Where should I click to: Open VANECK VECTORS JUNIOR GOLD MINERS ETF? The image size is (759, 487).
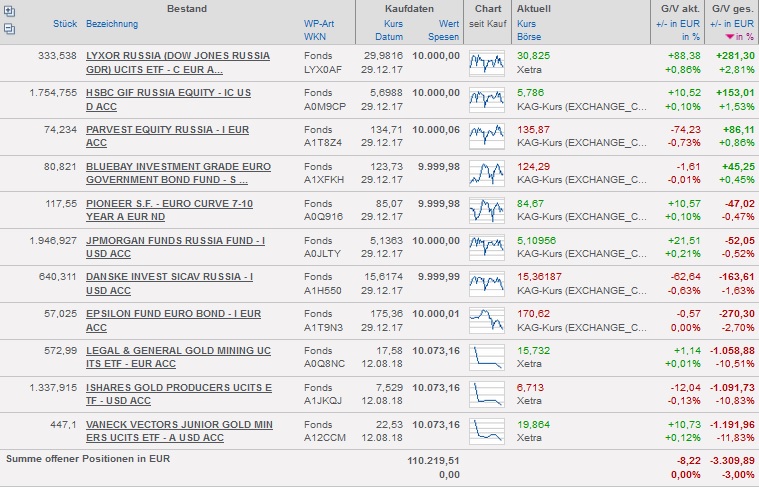point(180,431)
